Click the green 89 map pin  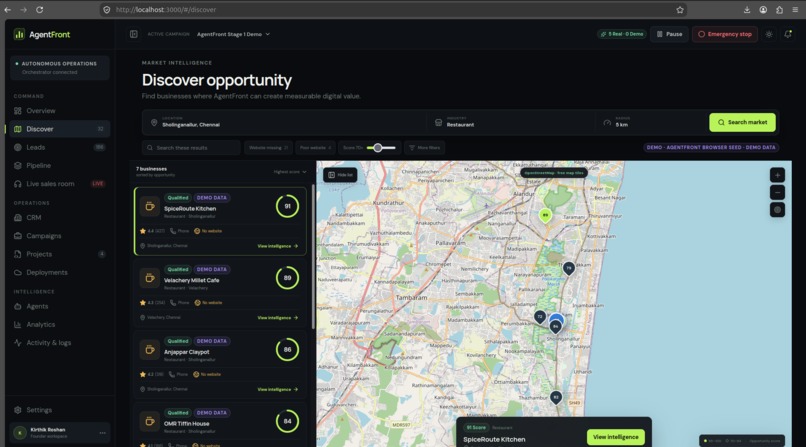pyautogui.click(x=545, y=216)
